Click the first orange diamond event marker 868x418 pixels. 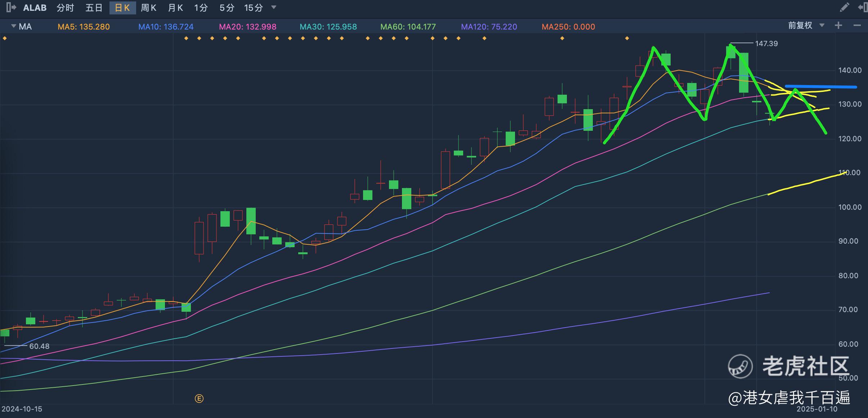[5, 38]
